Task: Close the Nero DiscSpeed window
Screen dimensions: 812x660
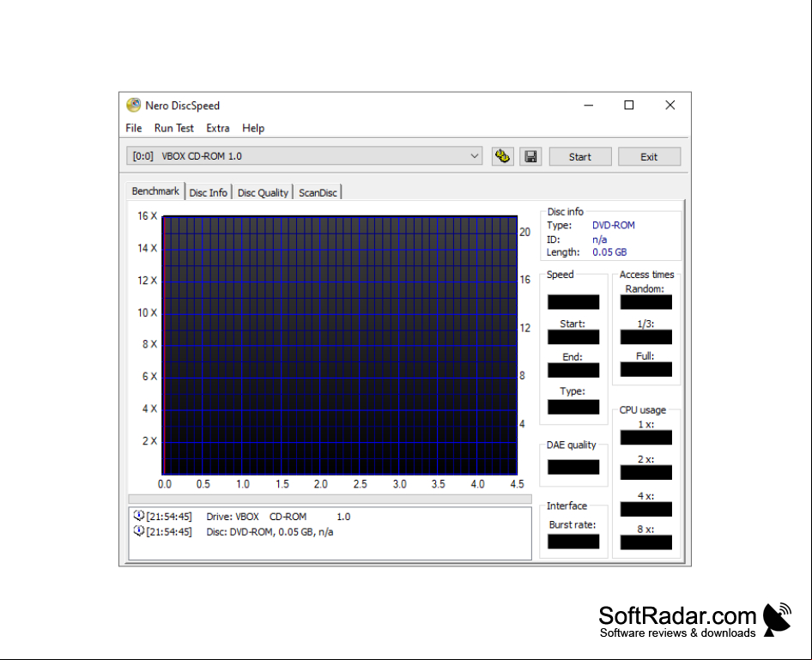Action: coord(670,105)
